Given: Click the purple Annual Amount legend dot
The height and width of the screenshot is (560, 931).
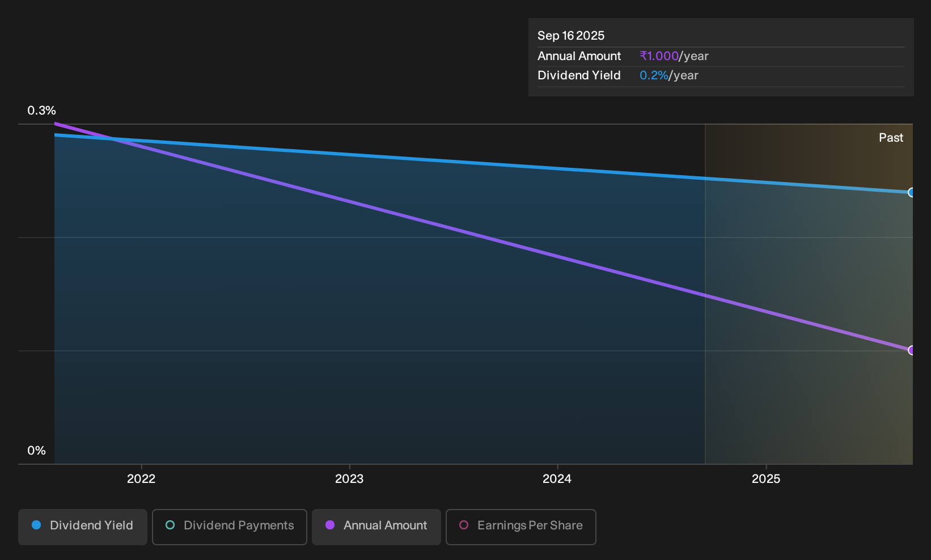Looking at the screenshot, I should (x=330, y=525).
